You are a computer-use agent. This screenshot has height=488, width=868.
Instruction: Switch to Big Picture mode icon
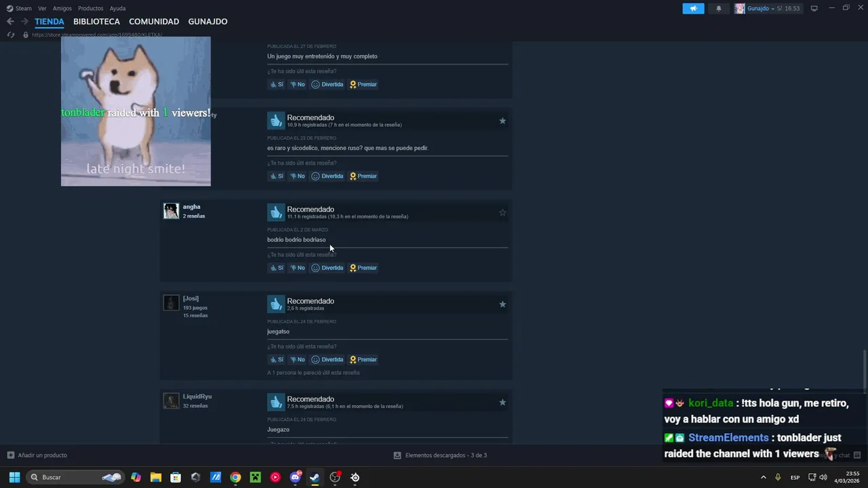[x=814, y=8]
